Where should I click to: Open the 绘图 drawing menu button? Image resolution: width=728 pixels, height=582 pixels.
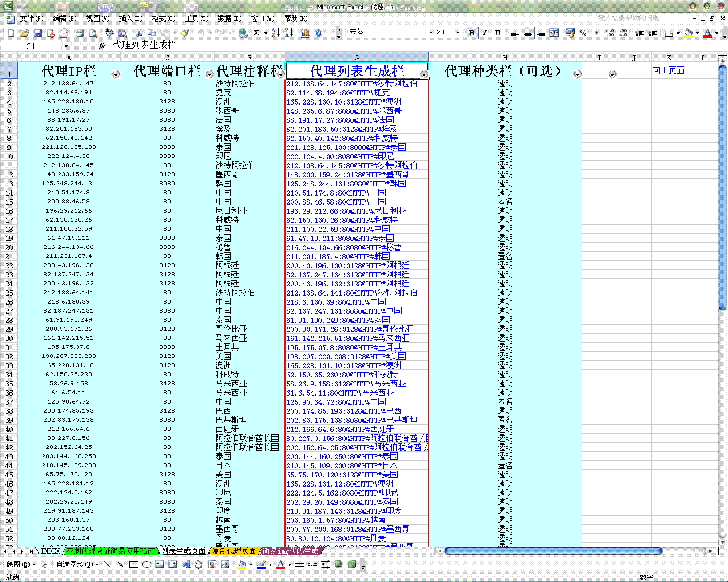[x=20, y=564]
